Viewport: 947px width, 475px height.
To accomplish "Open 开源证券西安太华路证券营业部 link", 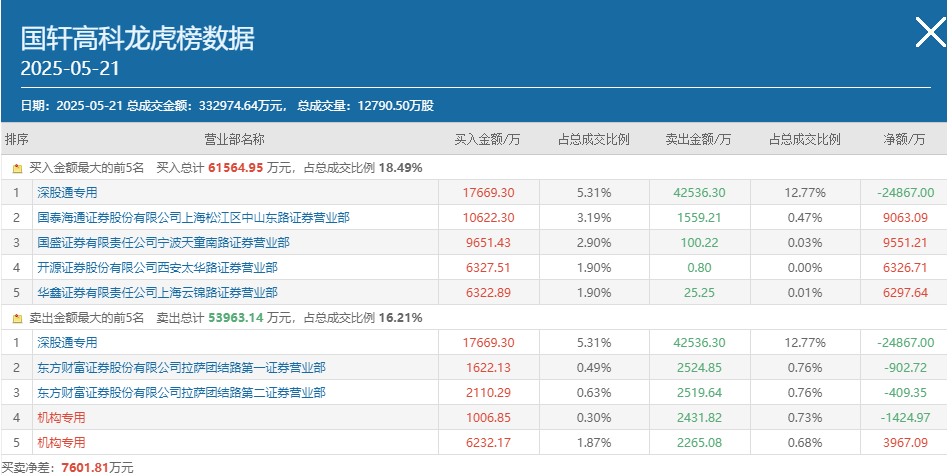I will point(157,268).
